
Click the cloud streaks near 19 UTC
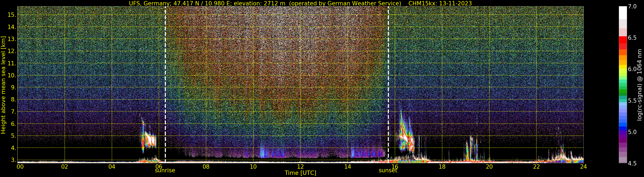click(471, 148)
